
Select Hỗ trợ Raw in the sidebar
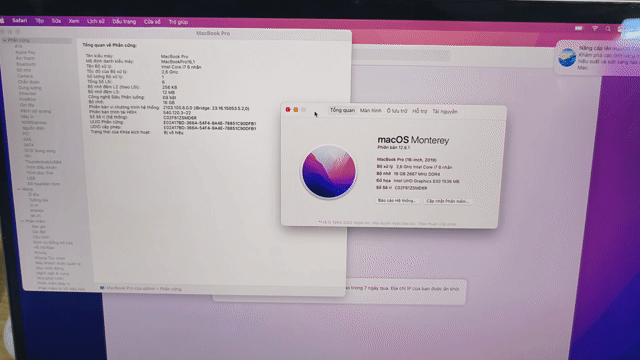(x=44, y=247)
